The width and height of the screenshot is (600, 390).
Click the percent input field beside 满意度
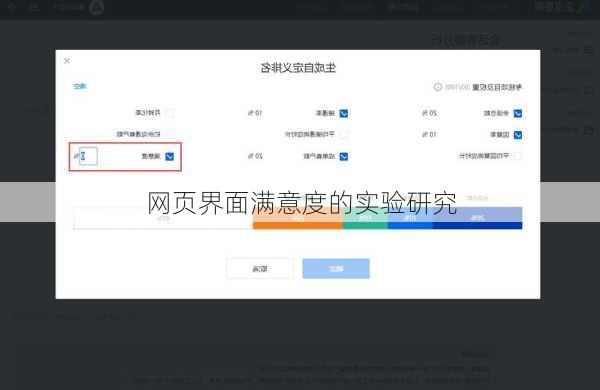[x=88, y=156]
